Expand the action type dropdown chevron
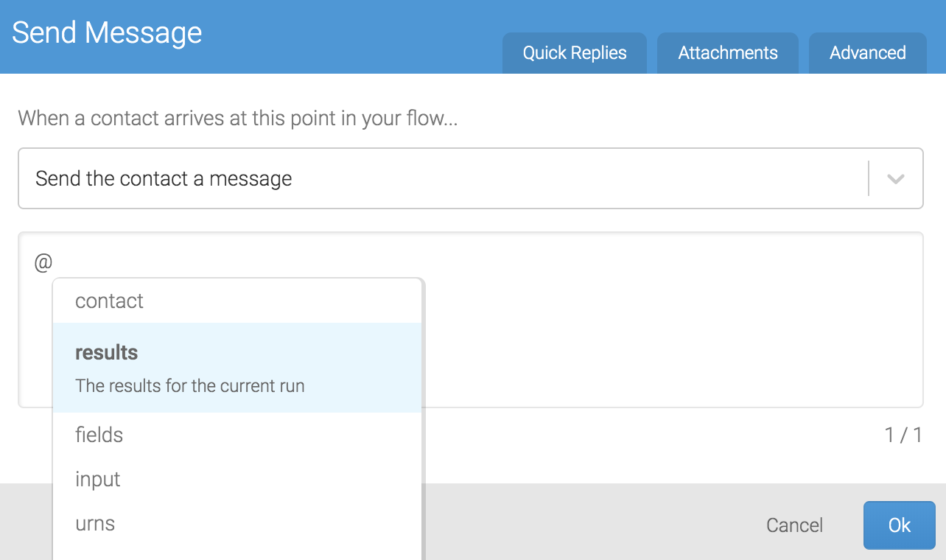This screenshot has width=946, height=560. [x=894, y=178]
